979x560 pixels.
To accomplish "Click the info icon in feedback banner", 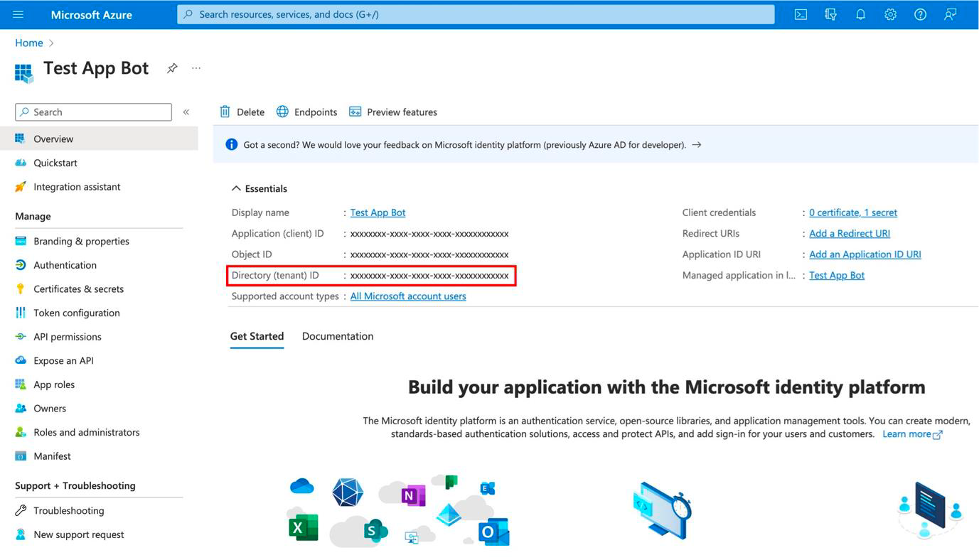I will pos(231,144).
